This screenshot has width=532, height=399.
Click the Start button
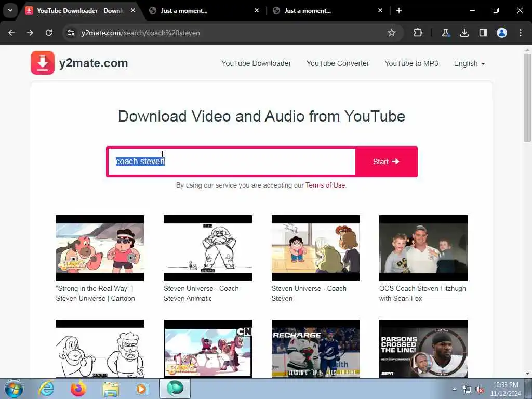386,162
